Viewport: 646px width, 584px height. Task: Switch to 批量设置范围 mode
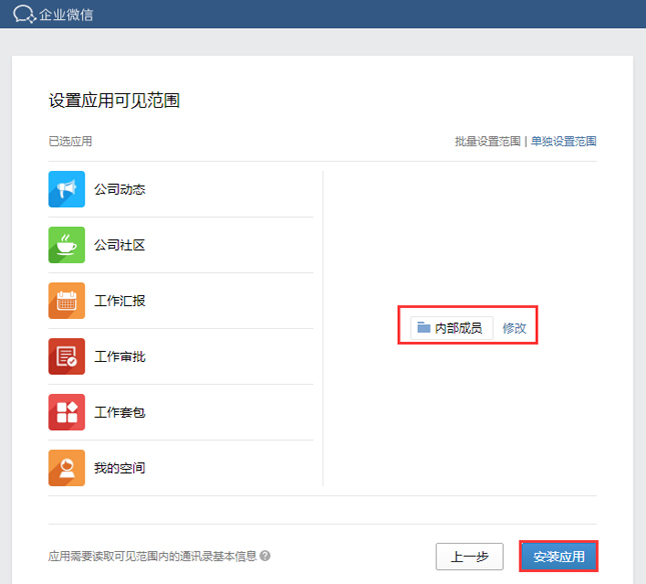487,141
